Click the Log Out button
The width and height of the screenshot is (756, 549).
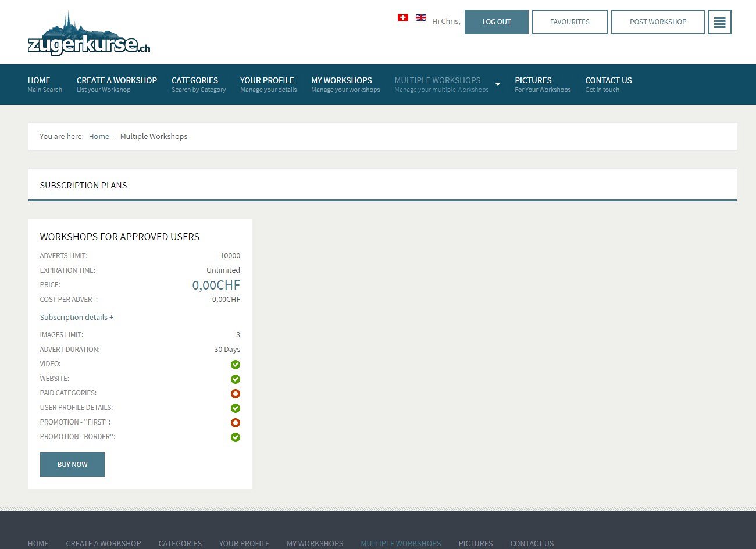[x=496, y=22]
